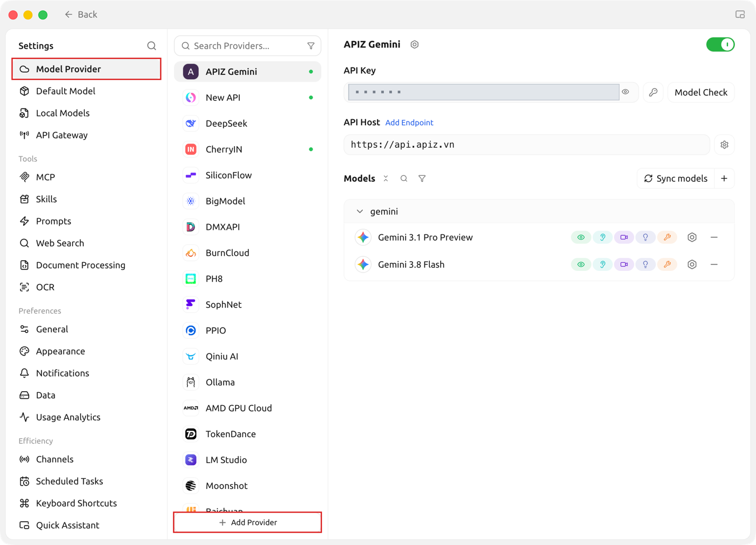Select the New API provider
Viewport: 756px width, 545px height.
tap(248, 98)
